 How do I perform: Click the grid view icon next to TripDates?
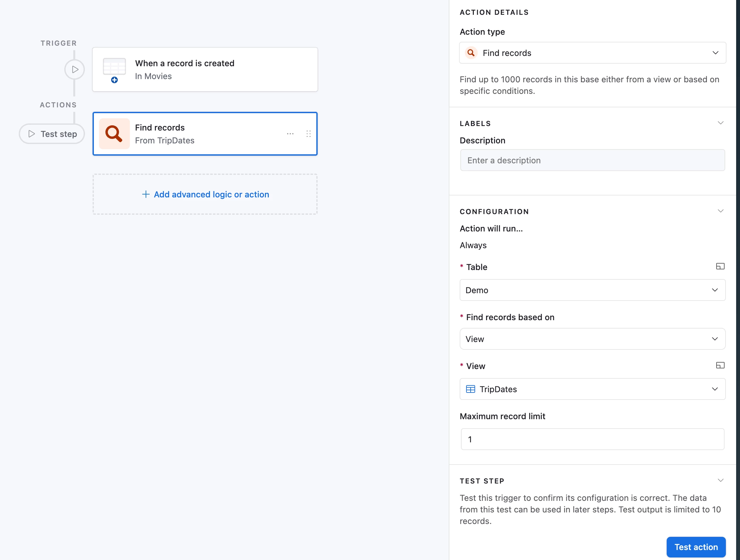(x=470, y=389)
